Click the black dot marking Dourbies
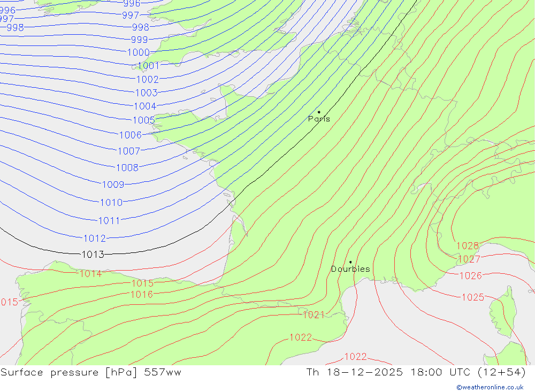 point(350,262)
